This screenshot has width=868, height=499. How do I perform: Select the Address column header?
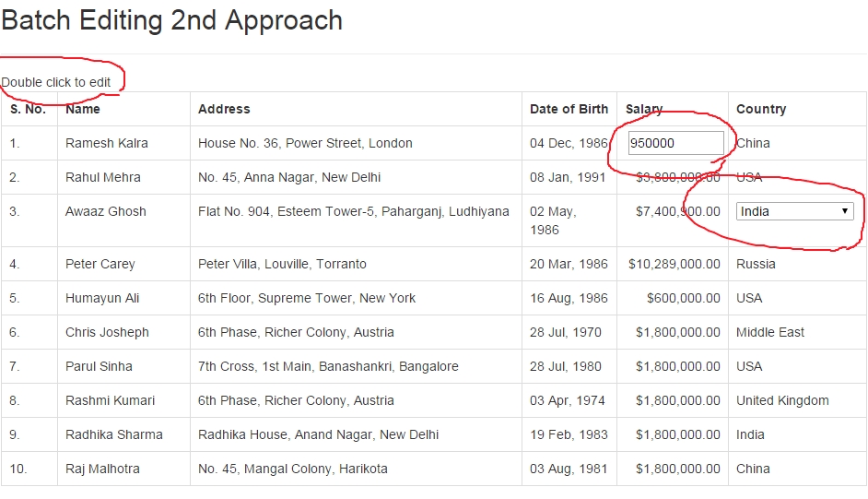224,109
